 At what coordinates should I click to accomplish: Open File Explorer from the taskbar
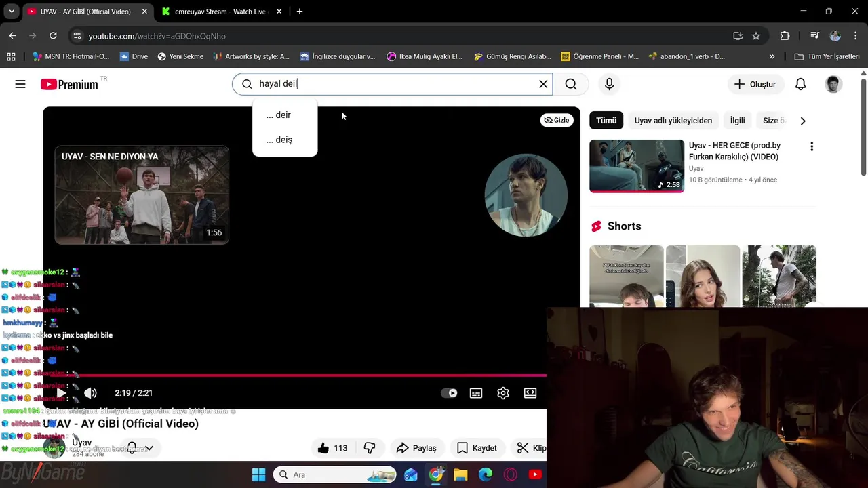(x=460, y=474)
